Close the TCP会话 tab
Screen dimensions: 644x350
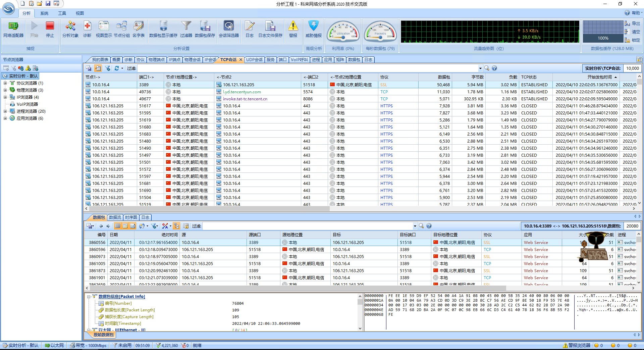[240, 59]
